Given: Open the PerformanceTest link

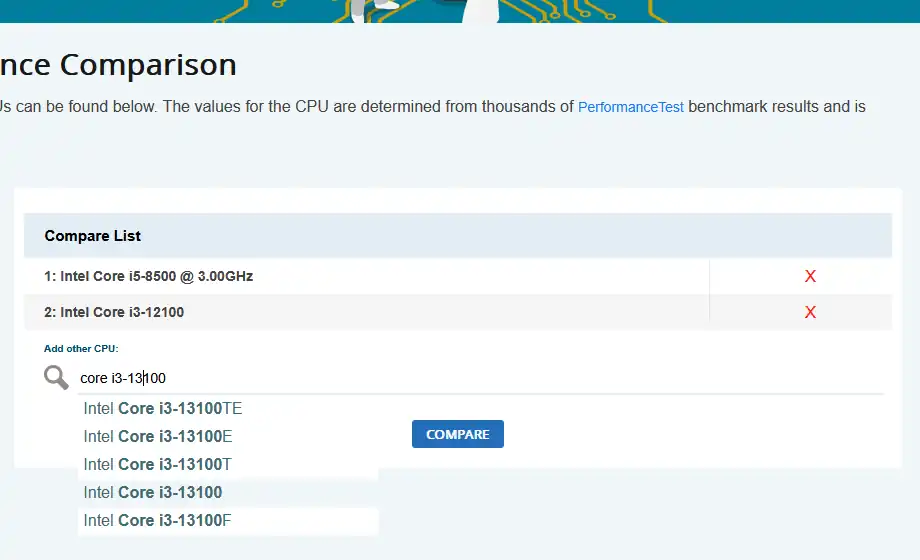Looking at the screenshot, I should (x=631, y=106).
